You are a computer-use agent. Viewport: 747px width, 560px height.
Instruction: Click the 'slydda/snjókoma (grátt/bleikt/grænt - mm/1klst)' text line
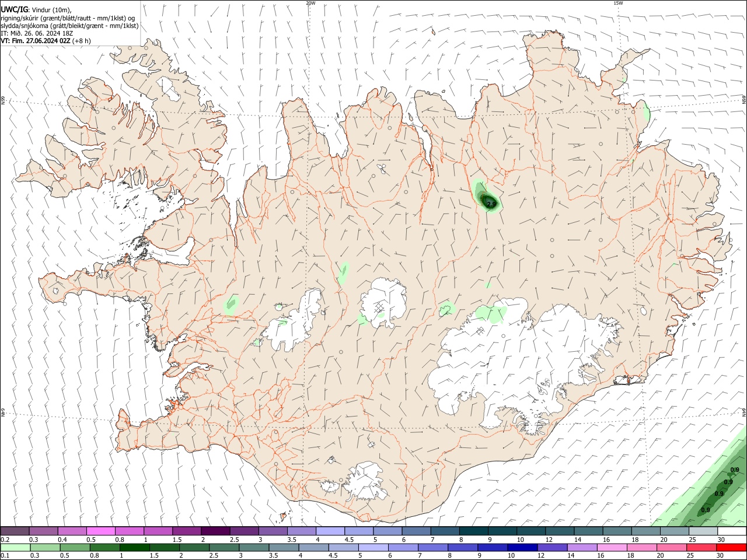pos(70,26)
